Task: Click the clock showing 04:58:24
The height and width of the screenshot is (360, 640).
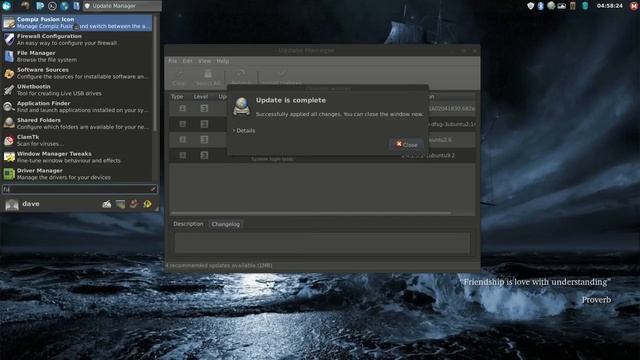Action: [609, 6]
